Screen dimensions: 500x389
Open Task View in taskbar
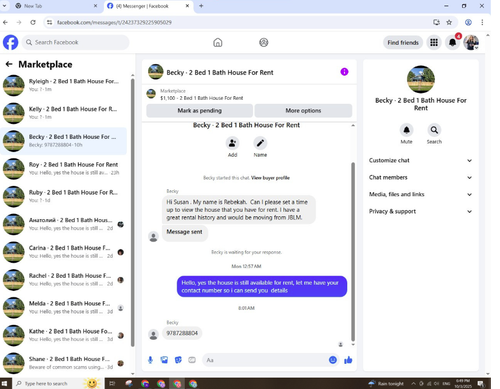tap(112, 383)
